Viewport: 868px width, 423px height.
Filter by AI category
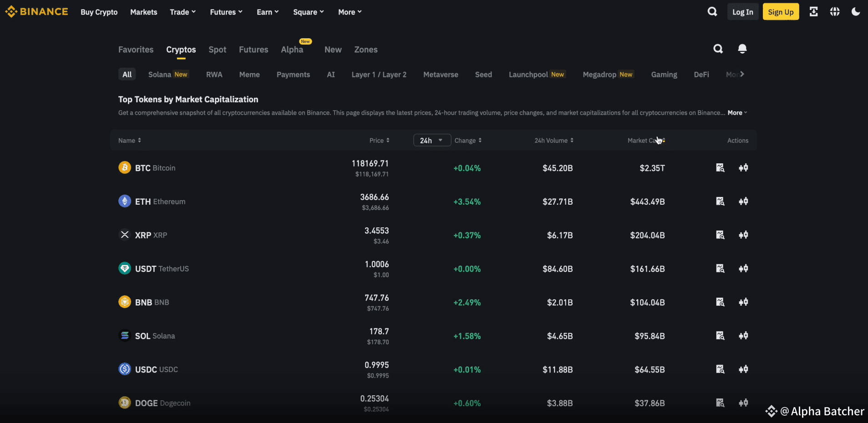coord(331,75)
